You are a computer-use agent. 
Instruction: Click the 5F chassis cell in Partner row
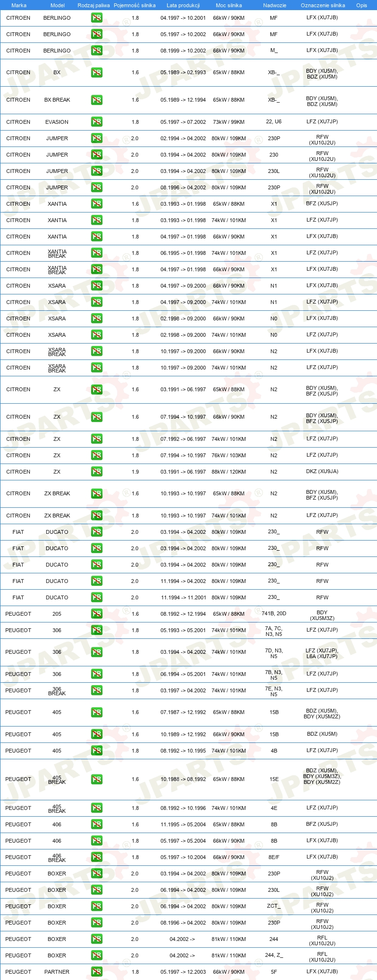click(x=274, y=972)
